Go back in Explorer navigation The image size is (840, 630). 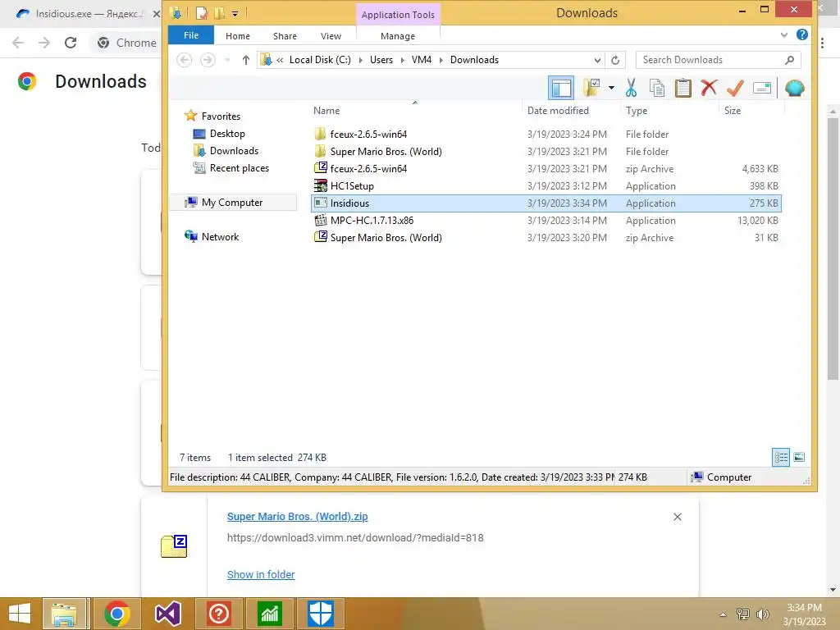(184, 60)
